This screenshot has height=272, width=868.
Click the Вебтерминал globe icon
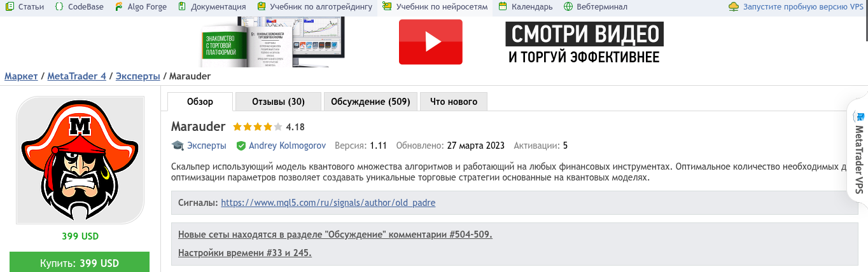568,7
